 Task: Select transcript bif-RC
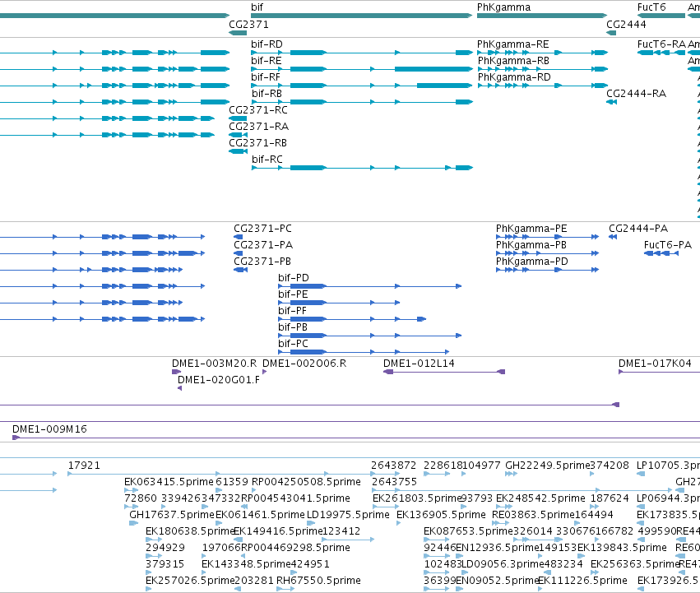267,160
